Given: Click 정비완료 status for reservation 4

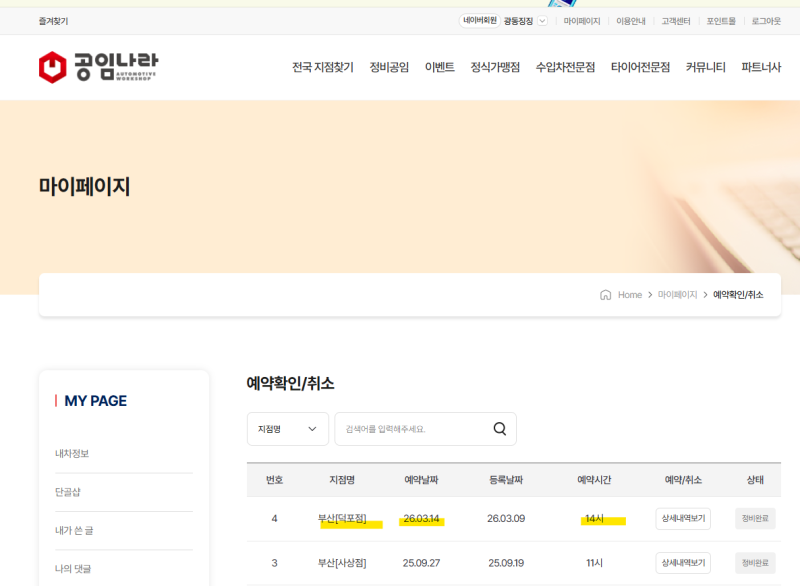Looking at the screenshot, I should (x=755, y=518).
